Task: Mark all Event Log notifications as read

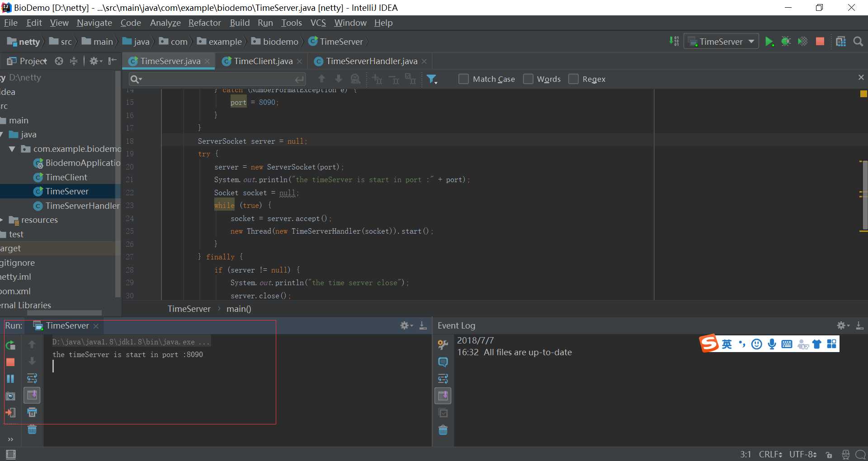Action: pyautogui.click(x=443, y=413)
